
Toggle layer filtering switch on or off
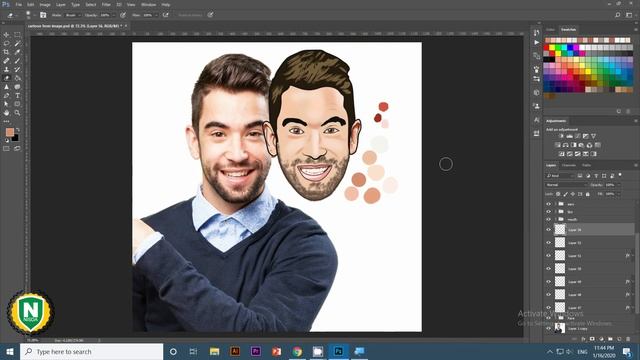click(x=620, y=175)
